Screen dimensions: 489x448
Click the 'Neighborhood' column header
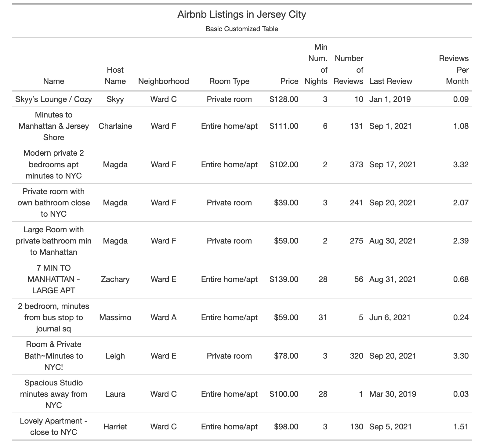pyautogui.click(x=164, y=81)
